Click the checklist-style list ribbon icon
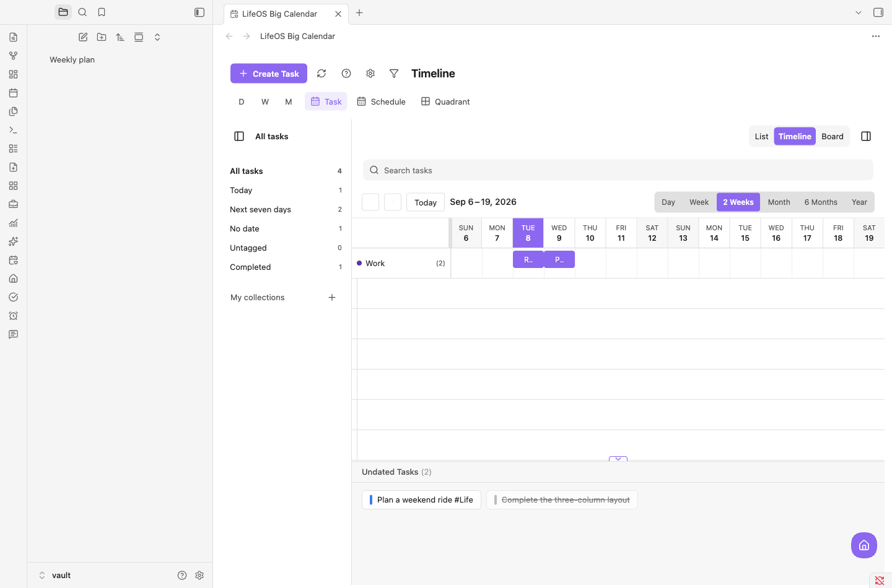Screen dimensions: 892x588 click(x=13, y=149)
